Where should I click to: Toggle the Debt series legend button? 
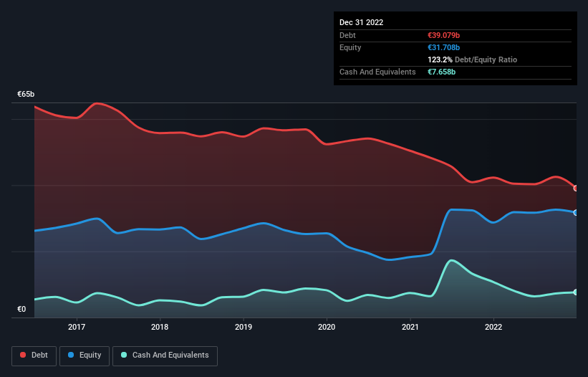tap(34, 355)
